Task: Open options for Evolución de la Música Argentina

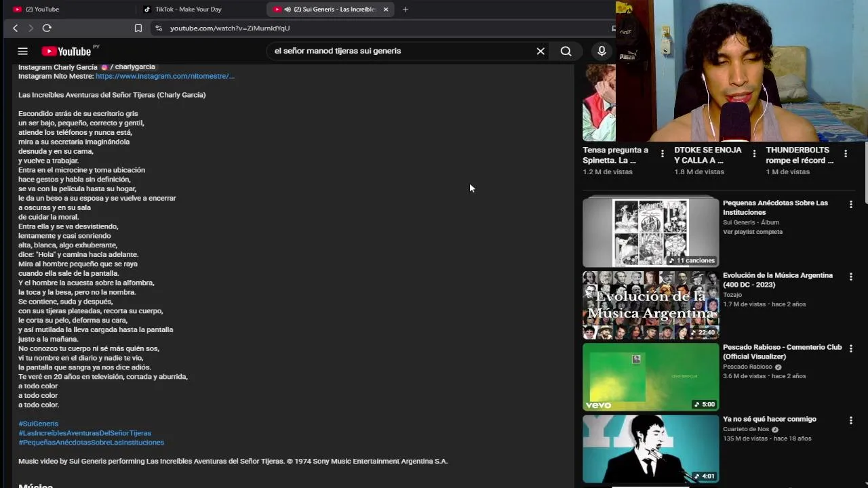Action: (850, 277)
